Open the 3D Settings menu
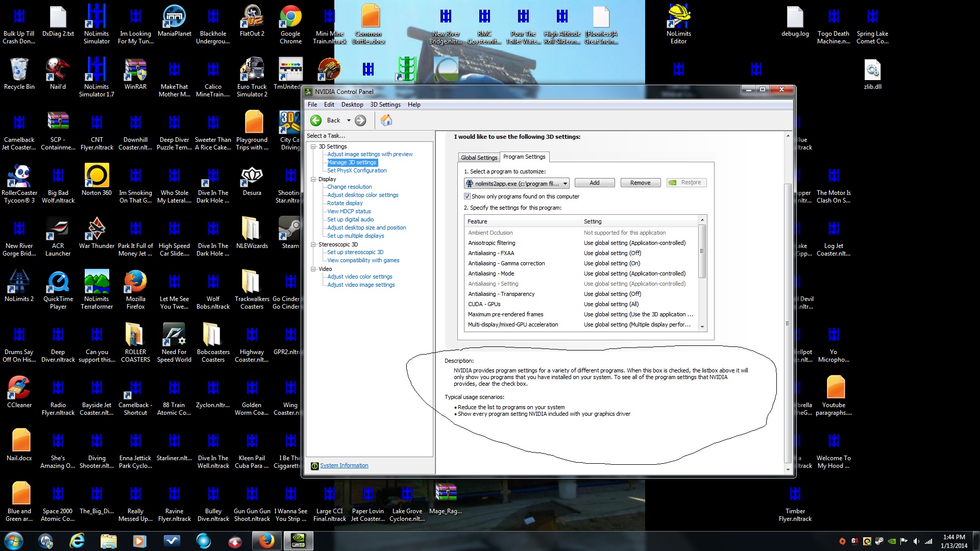The width and height of the screenshot is (980, 551). [385, 105]
